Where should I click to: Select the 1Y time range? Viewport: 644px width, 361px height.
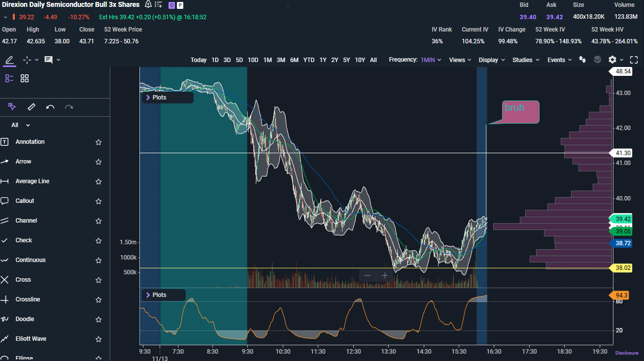pyautogui.click(x=323, y=60)
